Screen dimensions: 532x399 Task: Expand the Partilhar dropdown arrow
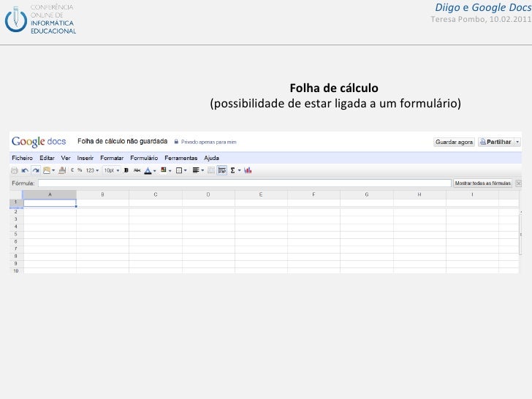tap(517, 142)
